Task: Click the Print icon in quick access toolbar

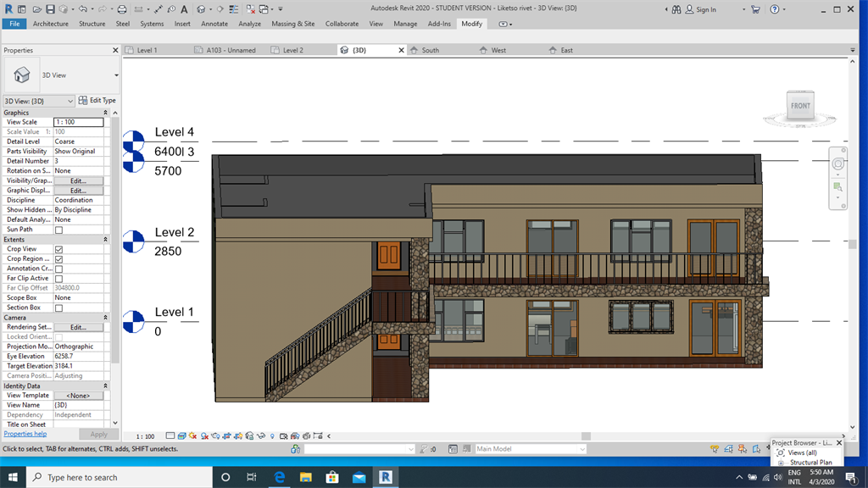Action: tap(122, 9)
